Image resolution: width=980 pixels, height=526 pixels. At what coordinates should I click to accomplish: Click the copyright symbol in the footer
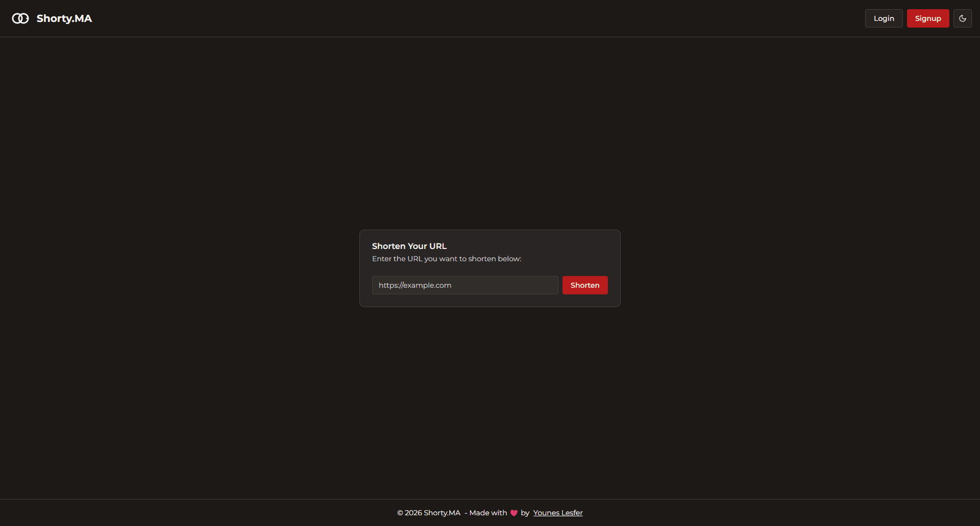400,513
